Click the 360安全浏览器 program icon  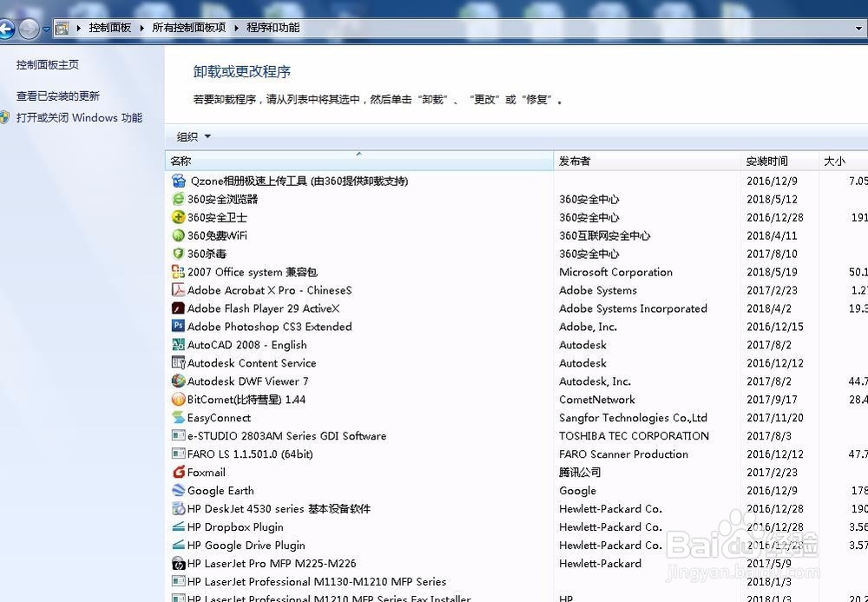click(x=178, y=199)
